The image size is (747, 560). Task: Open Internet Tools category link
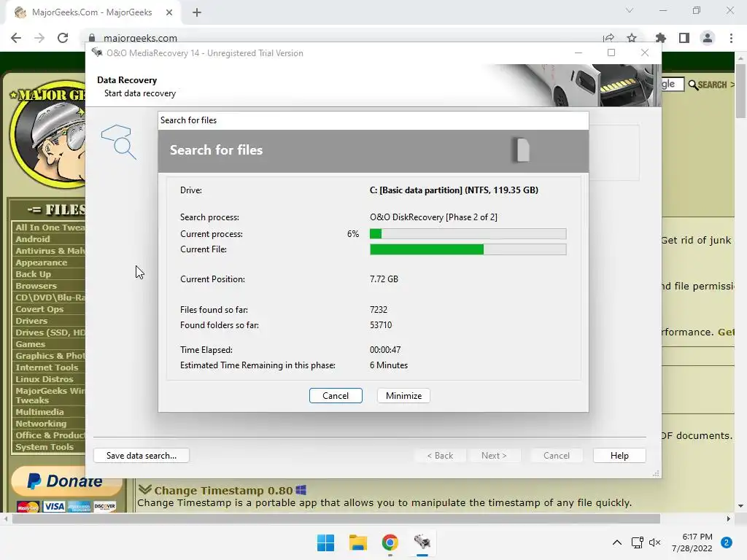coord(47,367)
